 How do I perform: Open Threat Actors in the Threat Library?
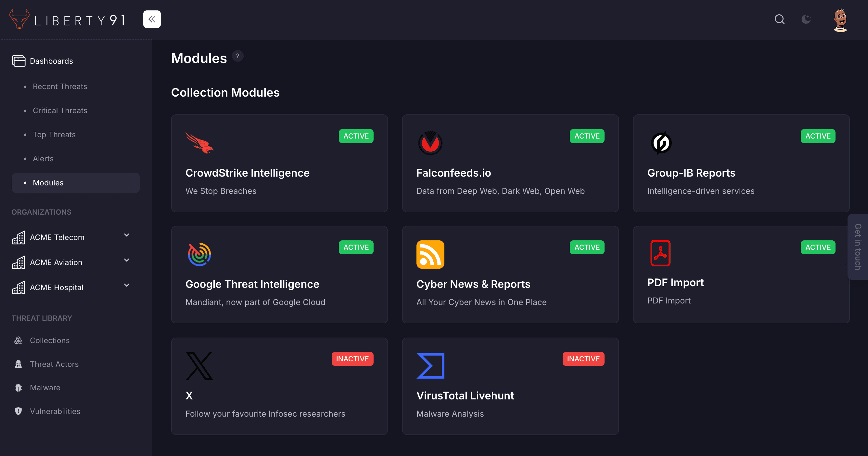54,364
